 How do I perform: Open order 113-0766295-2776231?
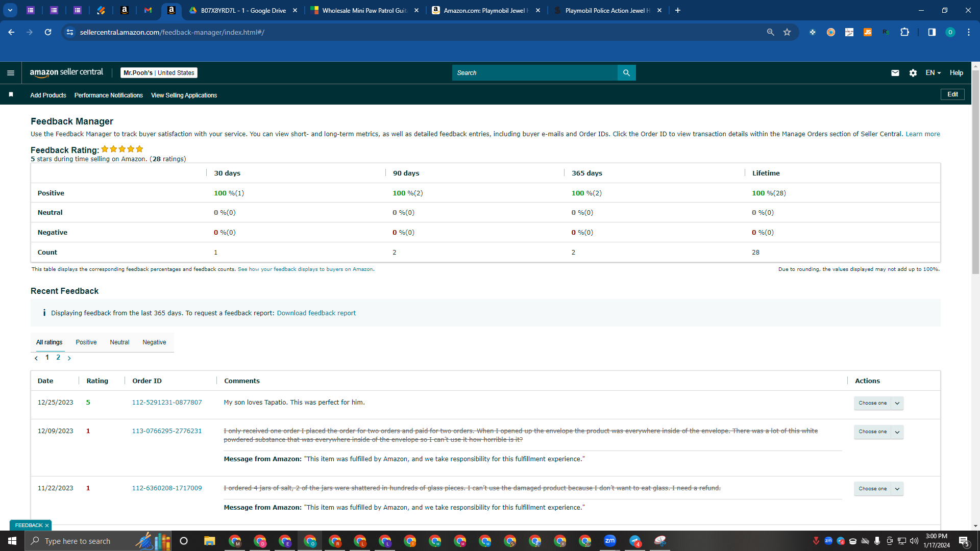(x=167, y=431)
